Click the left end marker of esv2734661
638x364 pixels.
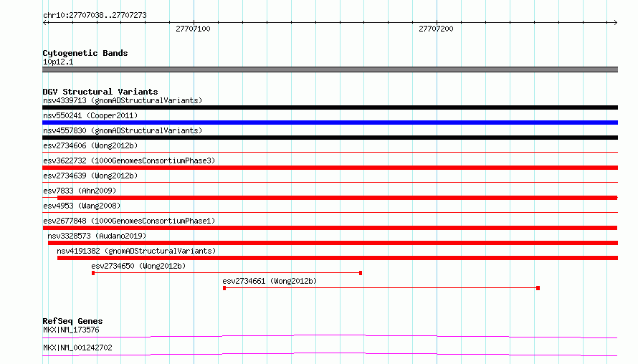click(x=224, y=288)
